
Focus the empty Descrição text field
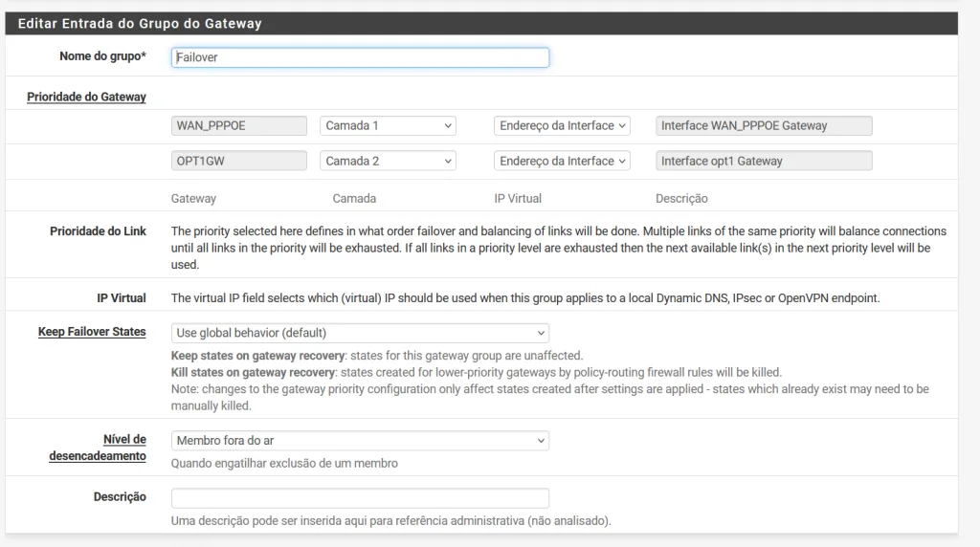pos(360,498)
